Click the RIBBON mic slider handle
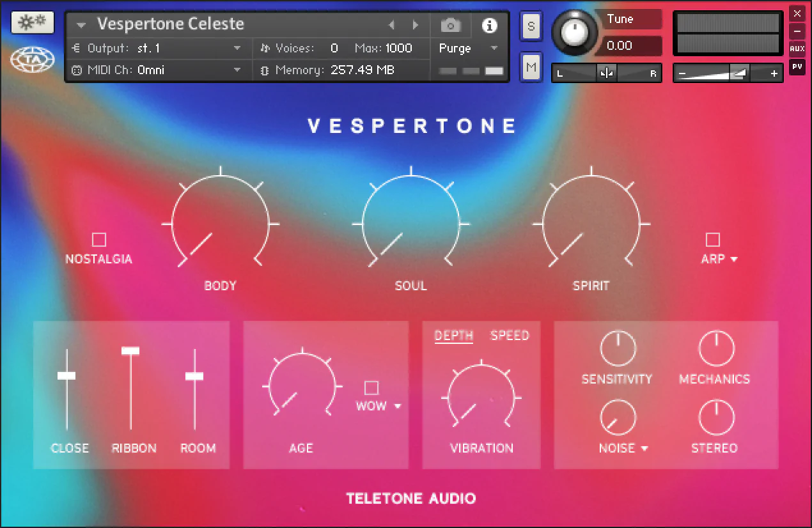This screenshot has height=528, width=812. pos(130,350)
